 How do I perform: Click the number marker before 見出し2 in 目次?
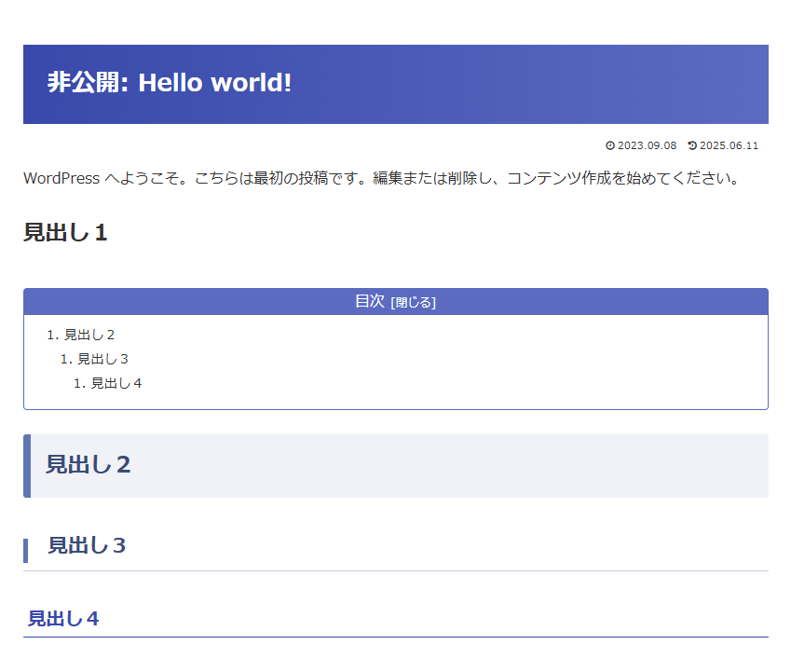click(53, 335)
